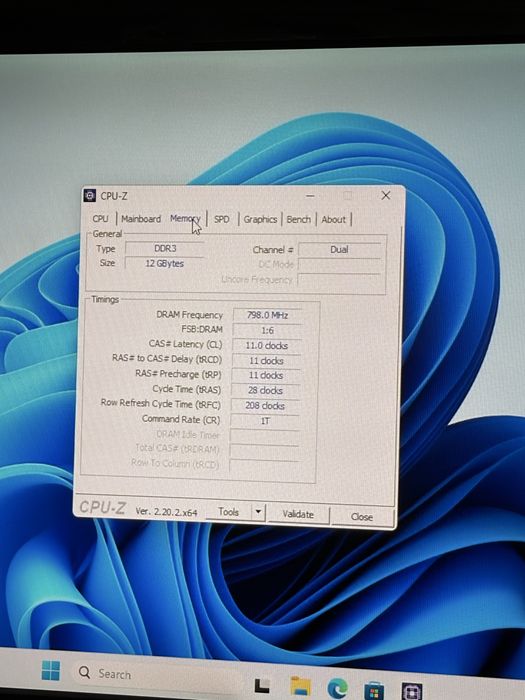Click the Channel # value Dual
Screen dimensions: 525x700
tap(339, 250)
